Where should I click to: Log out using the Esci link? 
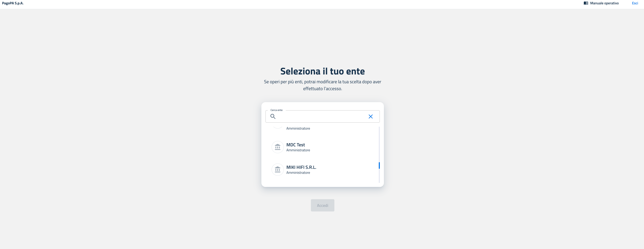click(x=635, y=3)
